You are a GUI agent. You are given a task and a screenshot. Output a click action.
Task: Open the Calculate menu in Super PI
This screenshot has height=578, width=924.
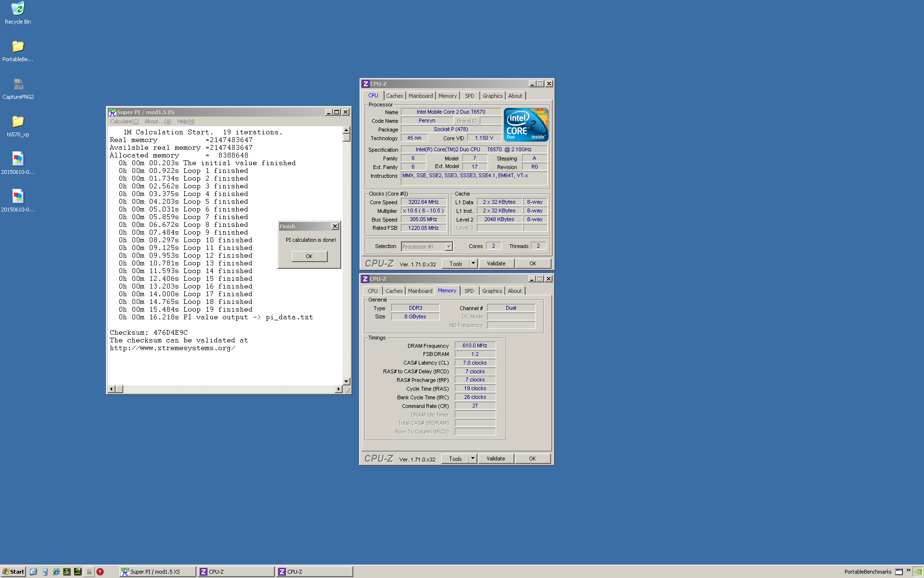click(x=124, y=121)
